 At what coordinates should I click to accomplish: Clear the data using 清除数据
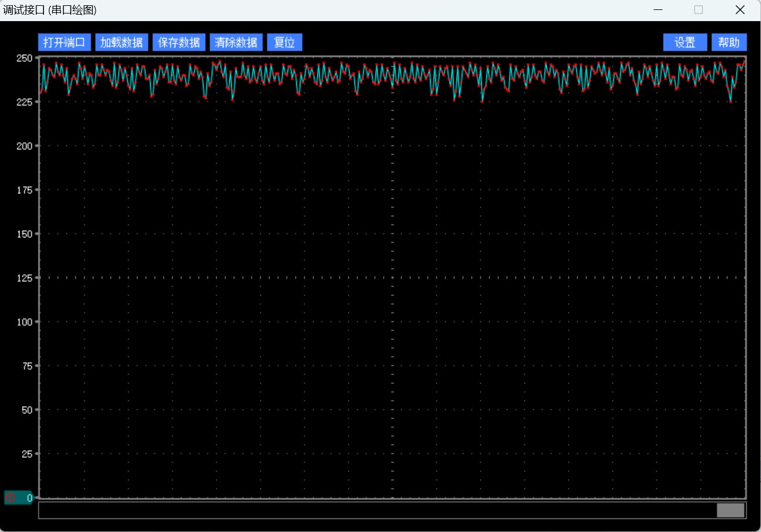click(x=236, y=42)
